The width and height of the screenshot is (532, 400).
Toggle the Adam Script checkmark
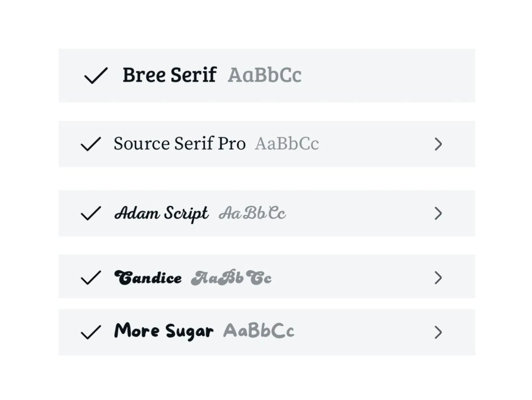[x=90, y=213]
